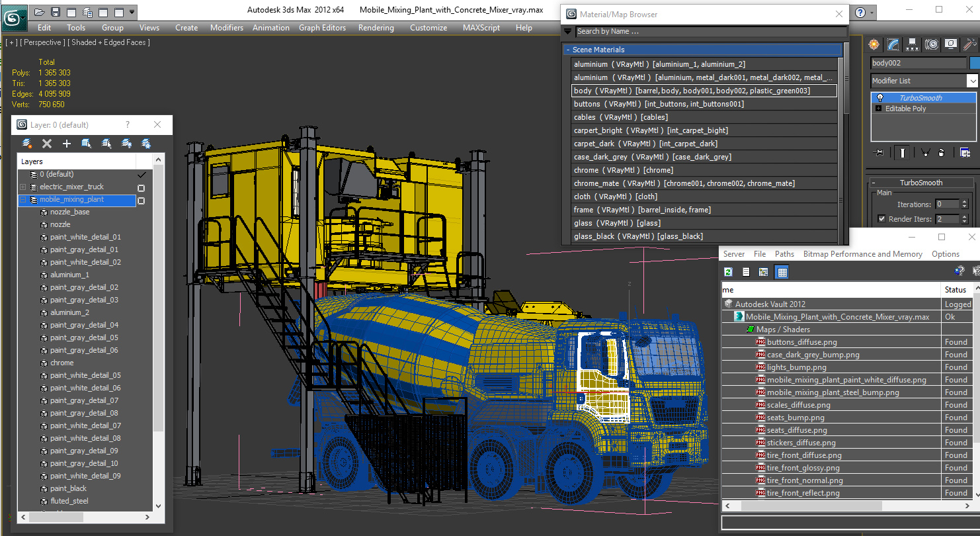This screenshot has width=980, height=536.
Task: Click the Layers column header
Action: click(x=77, y=161)
